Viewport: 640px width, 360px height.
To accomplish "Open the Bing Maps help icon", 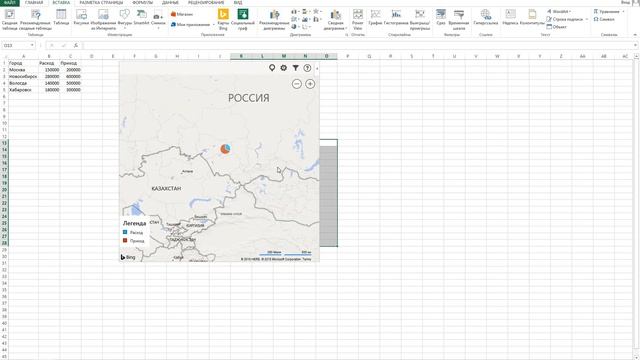I will [x=307, y=68].
